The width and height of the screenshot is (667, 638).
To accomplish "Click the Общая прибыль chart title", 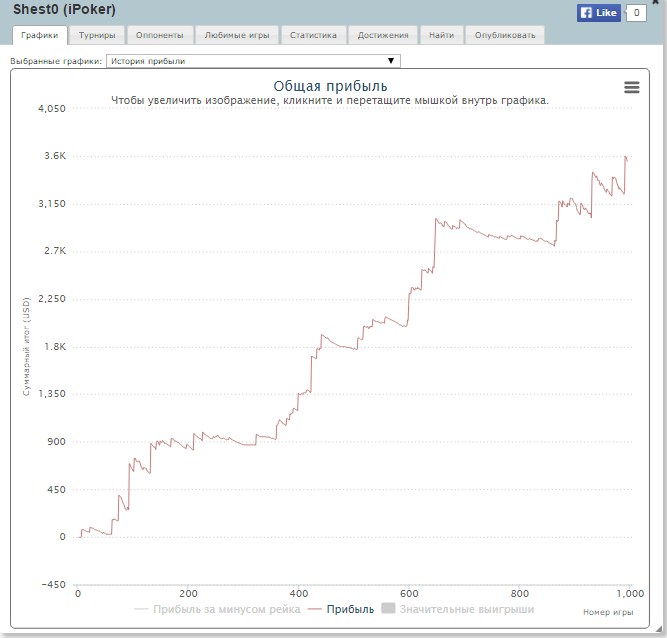I will point(330,86).
